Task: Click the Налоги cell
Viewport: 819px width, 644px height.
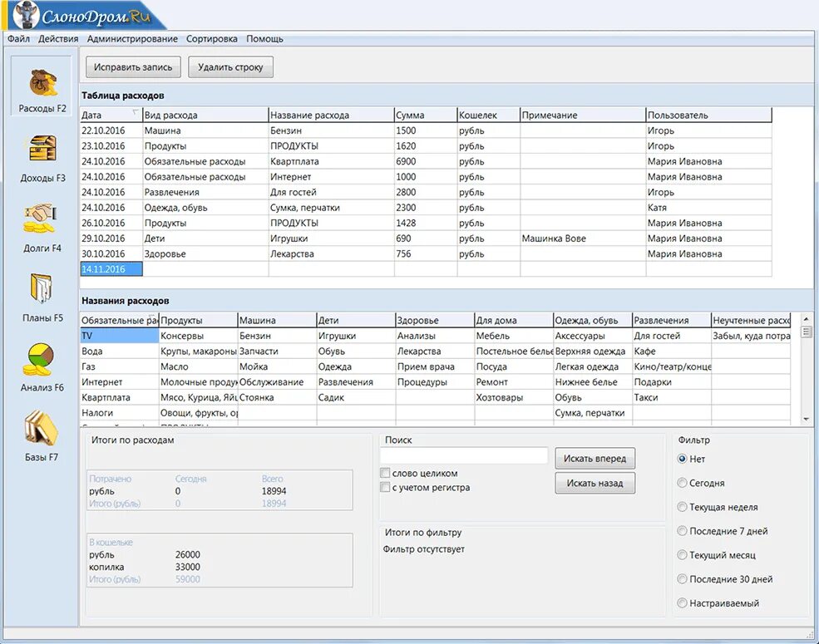Action: click(120, 413)
